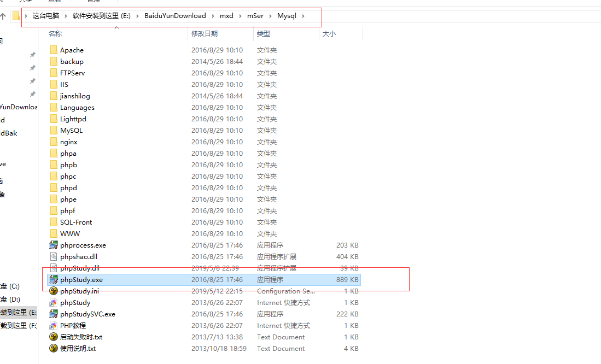The image size is (601, 364).
Task: Click the 222 KB size cell
Action: click(347, 314)
